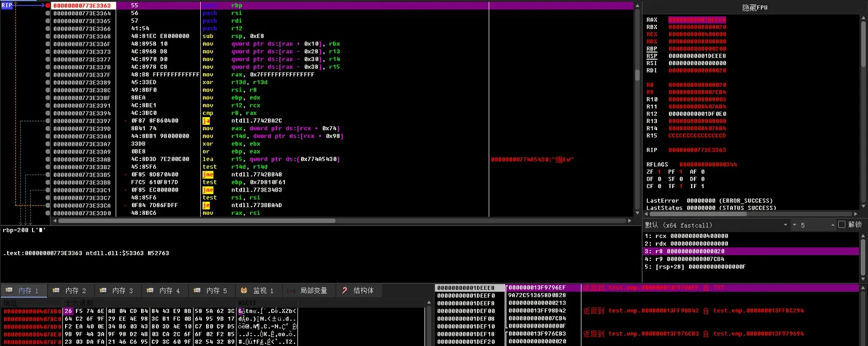Viewport: 868px width, 346px height.
Task: Open the 结构体 tab
Action: (x=358, y=291)
